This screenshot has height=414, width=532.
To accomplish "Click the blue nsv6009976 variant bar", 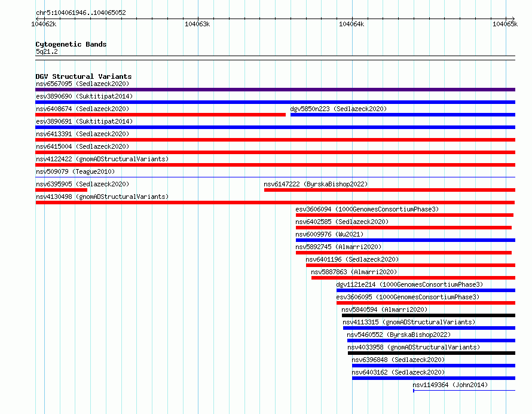I will coord(405,240).
